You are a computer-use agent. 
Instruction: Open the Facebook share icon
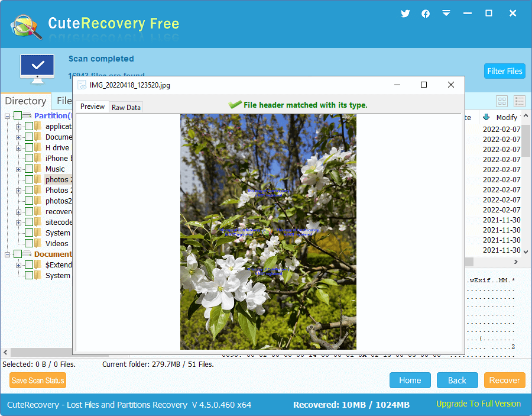tap(426, 14)
